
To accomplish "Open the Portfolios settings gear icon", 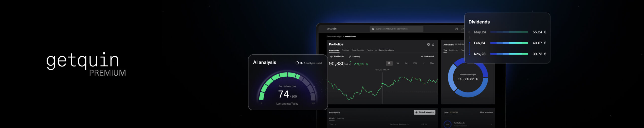I will pyautogui.click(x=428, y=45).
